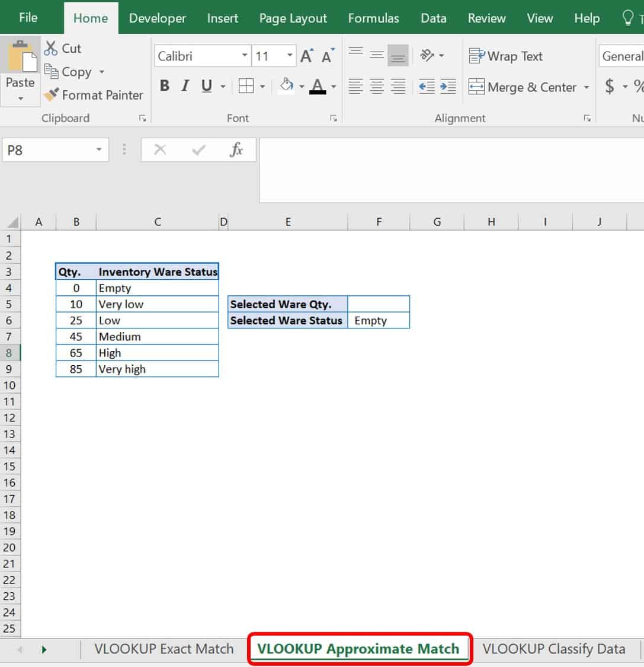Click the Orientation text angle icon
Image resolution: width=644 pixels, height=667 pixels.
(x=427, y=56)
